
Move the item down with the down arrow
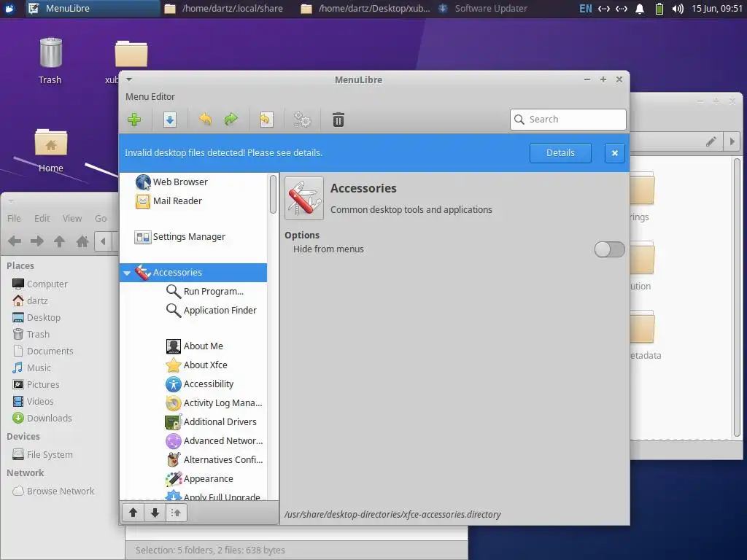(x=155, y=513)
